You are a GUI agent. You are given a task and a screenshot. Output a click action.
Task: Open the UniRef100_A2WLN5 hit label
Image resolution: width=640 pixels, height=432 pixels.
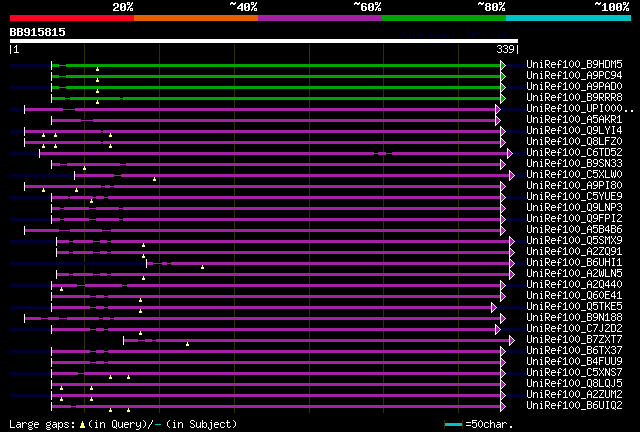coord(574,274)
